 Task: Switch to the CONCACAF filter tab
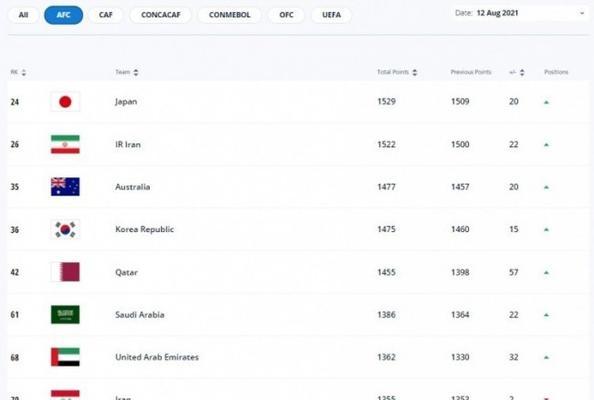click(161, 15)
